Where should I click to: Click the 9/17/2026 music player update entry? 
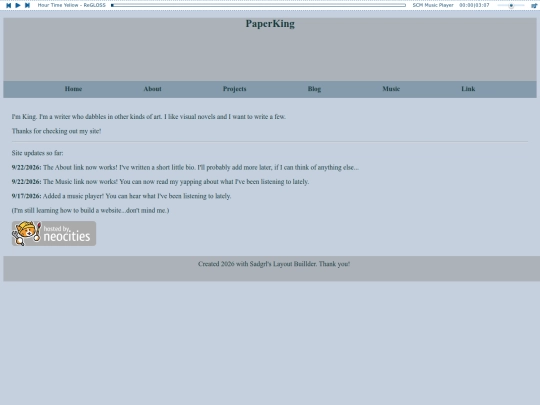click(121, 196)
